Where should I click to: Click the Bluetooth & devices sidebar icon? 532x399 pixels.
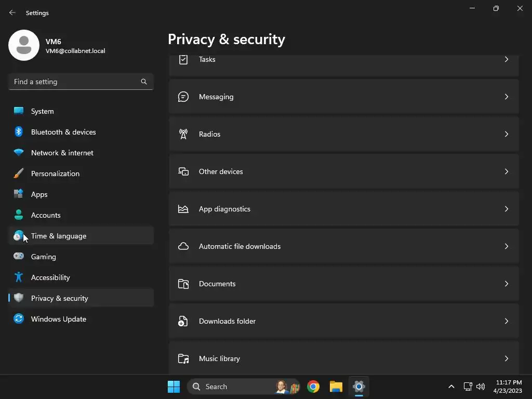point(19,132)
